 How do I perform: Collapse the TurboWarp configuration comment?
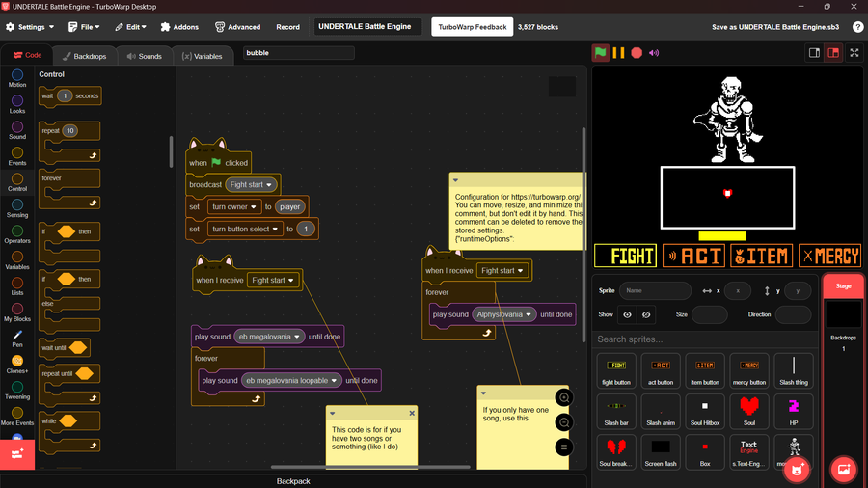pos(455,180)
